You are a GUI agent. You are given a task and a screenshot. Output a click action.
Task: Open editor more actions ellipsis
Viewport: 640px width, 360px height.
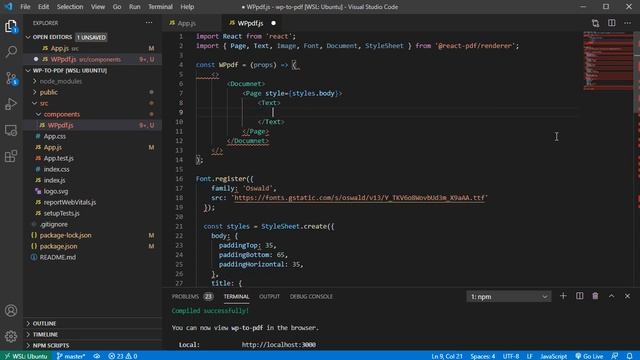(x=627, y=23)
